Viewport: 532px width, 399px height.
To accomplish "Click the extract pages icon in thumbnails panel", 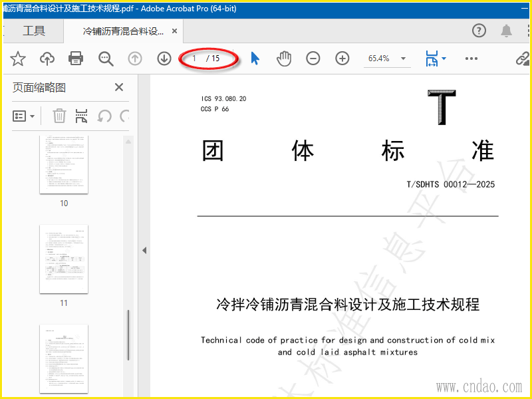I will pyautogui.click(x=81, y=116).
